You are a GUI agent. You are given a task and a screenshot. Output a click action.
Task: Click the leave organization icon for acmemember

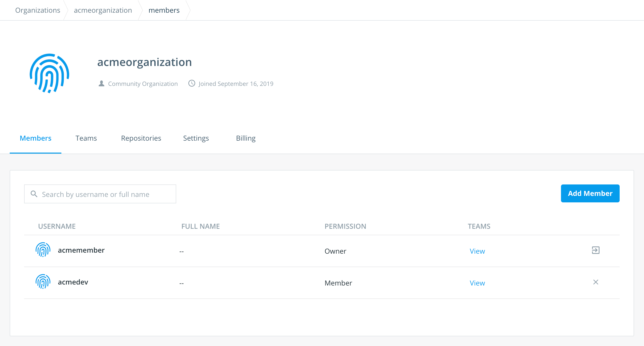[596, 250]
